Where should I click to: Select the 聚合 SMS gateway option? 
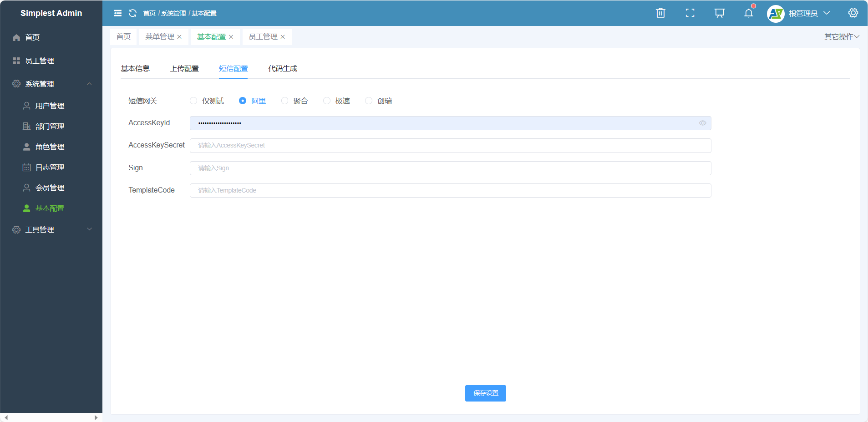click(284, 101)
